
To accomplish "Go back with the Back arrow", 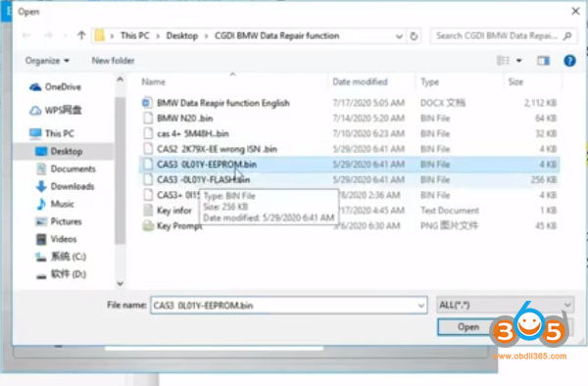I will 26,35.
